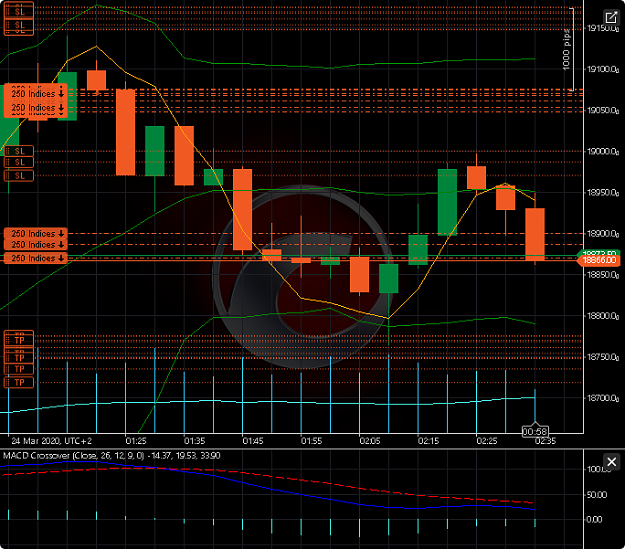Click the 250 Indices label just below 18900.0
The image size is (625, 549).
pyautogui.click(x=35, y=244)
